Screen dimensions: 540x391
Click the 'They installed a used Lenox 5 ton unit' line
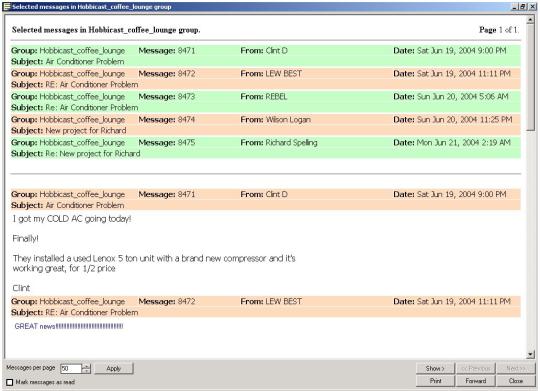(154, 258)
